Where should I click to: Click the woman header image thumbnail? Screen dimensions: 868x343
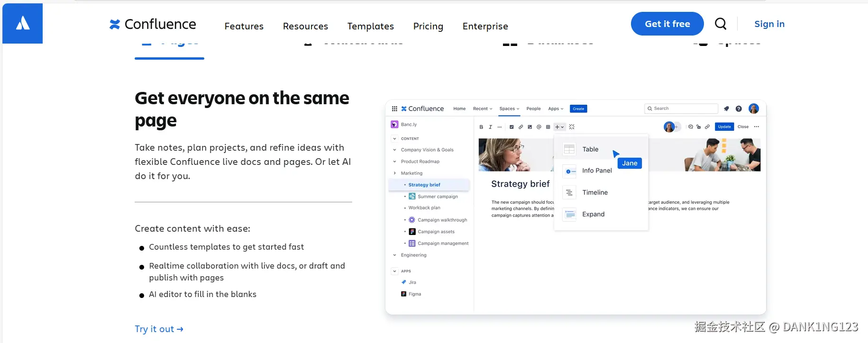pyautogui.click(x=516, y=154)
